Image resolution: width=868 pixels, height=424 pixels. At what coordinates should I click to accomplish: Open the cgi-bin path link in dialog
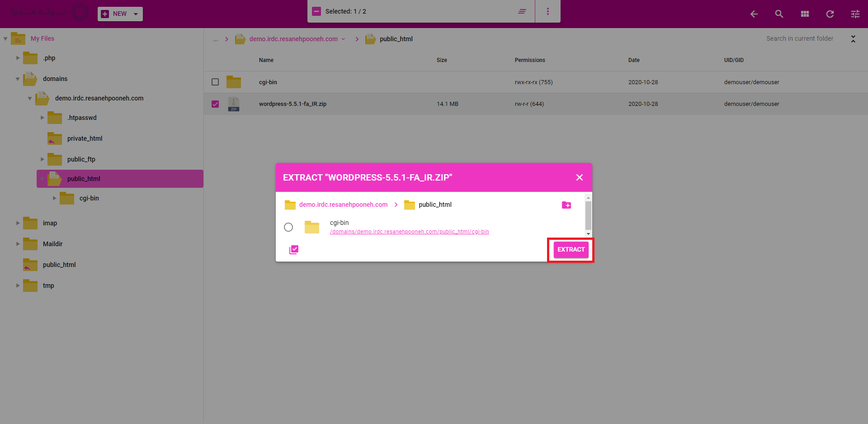click(x=409, y=232)
